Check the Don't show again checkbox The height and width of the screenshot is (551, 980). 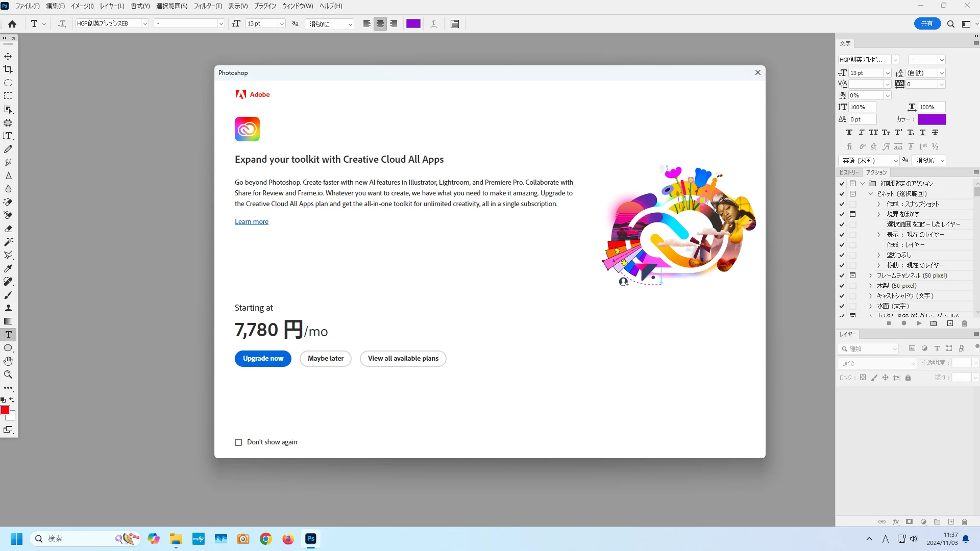pyautogui.click(x=238, y=442)
